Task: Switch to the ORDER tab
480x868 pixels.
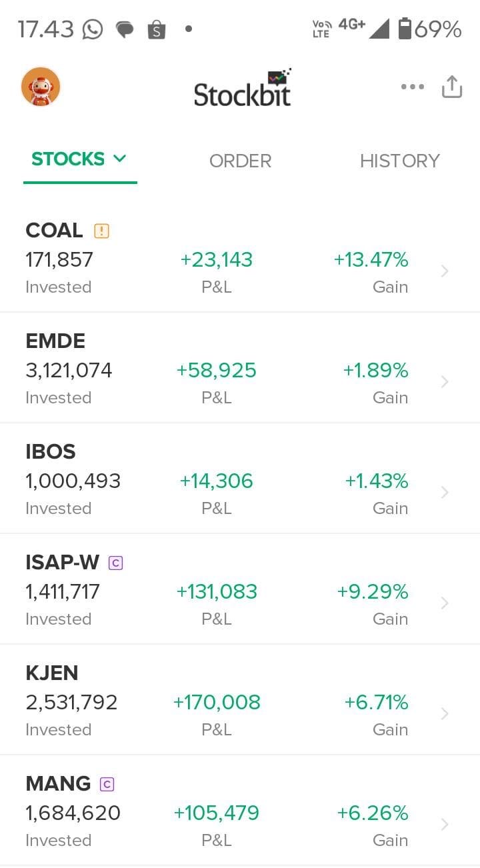Action: [x=240, y=161]
